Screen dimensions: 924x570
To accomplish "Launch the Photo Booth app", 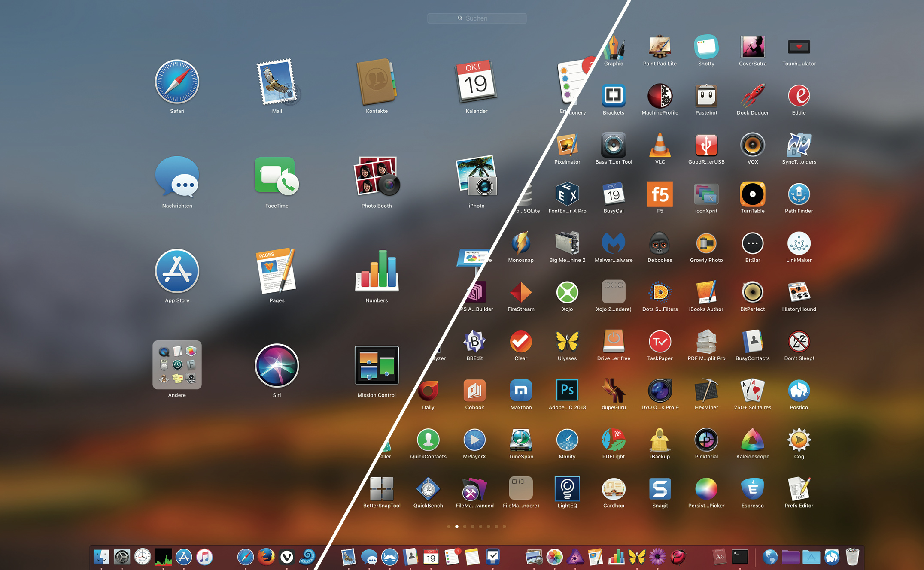I will click(377, 176).
